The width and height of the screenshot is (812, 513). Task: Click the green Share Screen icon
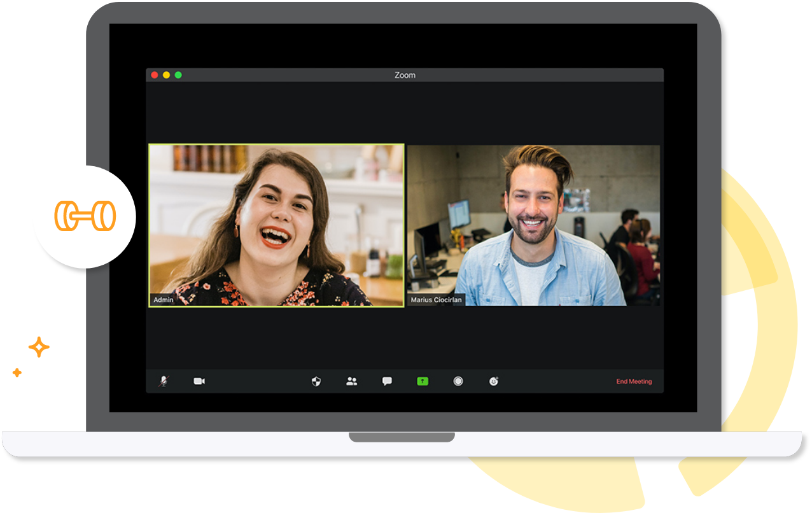pos(423,381)
